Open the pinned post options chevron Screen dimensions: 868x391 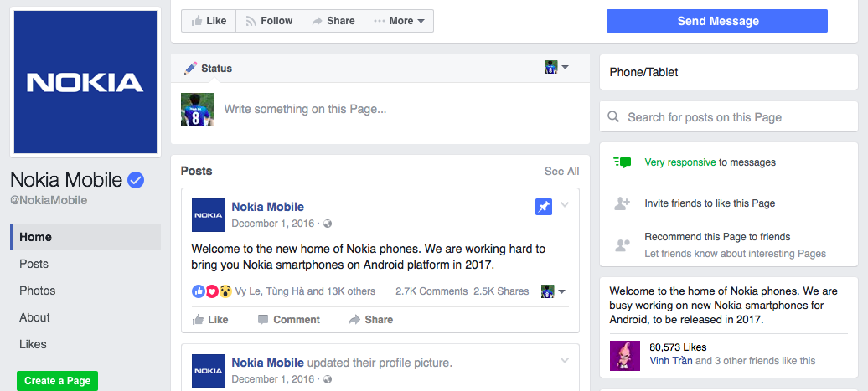coord(565,205)
